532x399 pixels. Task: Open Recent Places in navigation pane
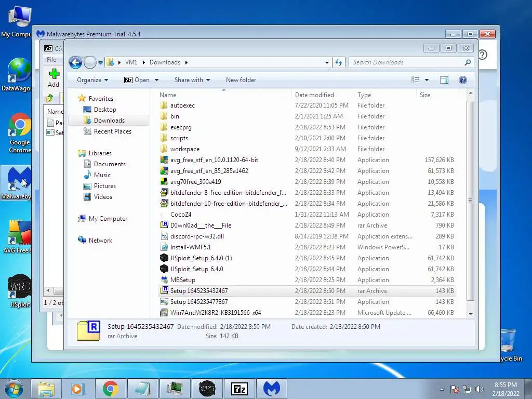click(112, 131)
